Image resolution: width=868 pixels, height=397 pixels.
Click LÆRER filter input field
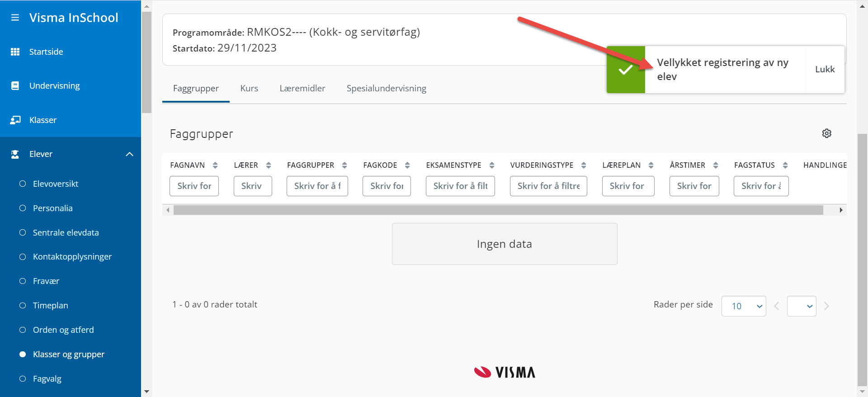253,186
